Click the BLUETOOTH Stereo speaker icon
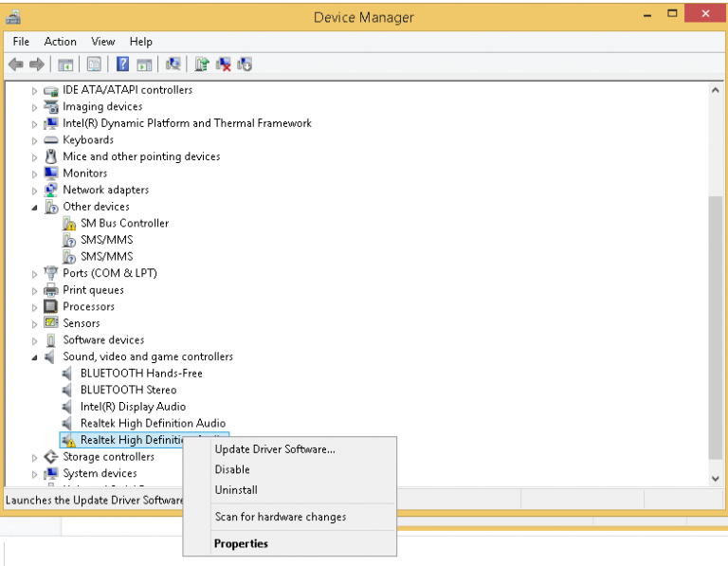Screen dimensions: 728x566 (67, 390)
